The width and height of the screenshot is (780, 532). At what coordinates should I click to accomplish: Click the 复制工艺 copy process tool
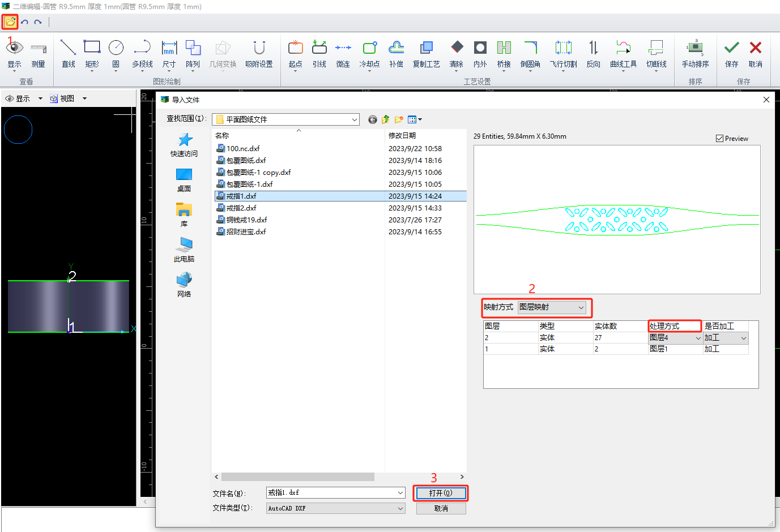427,55
